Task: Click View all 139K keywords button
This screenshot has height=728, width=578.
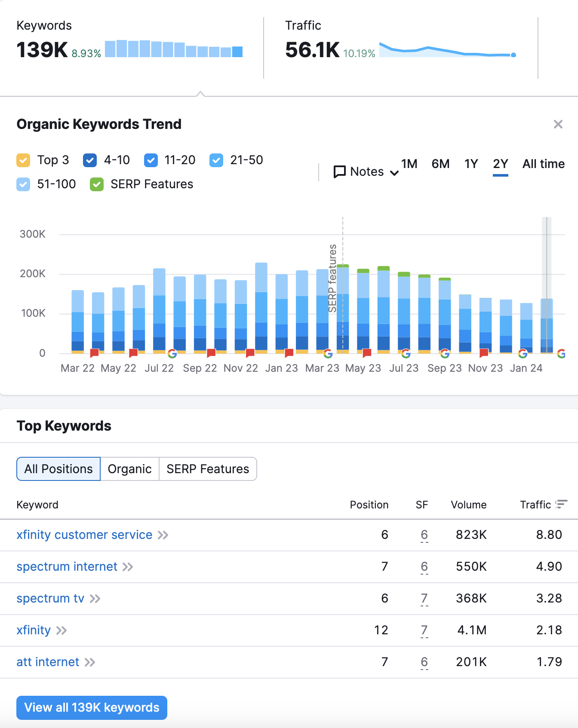Action: [x=92, y=707]
